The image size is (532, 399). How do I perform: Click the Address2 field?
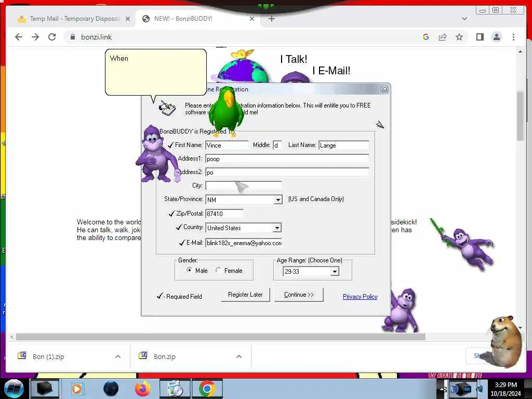(x=287, y=172)
